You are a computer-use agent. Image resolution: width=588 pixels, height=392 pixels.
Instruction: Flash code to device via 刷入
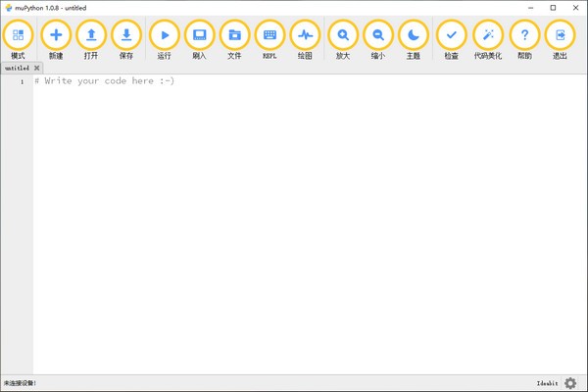pyautogui.click(x=200, y=35)
